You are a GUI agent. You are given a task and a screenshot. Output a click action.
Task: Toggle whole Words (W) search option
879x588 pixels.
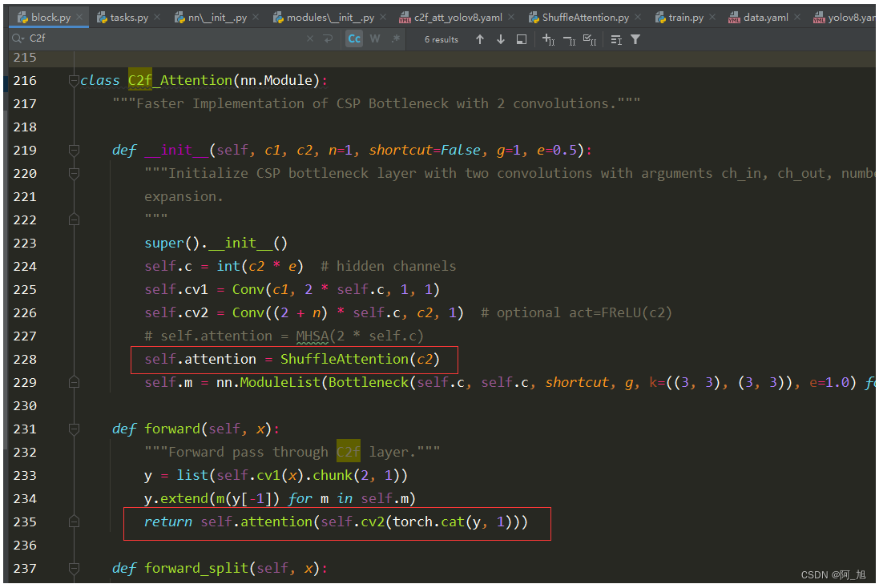click(x=374, y=39)
